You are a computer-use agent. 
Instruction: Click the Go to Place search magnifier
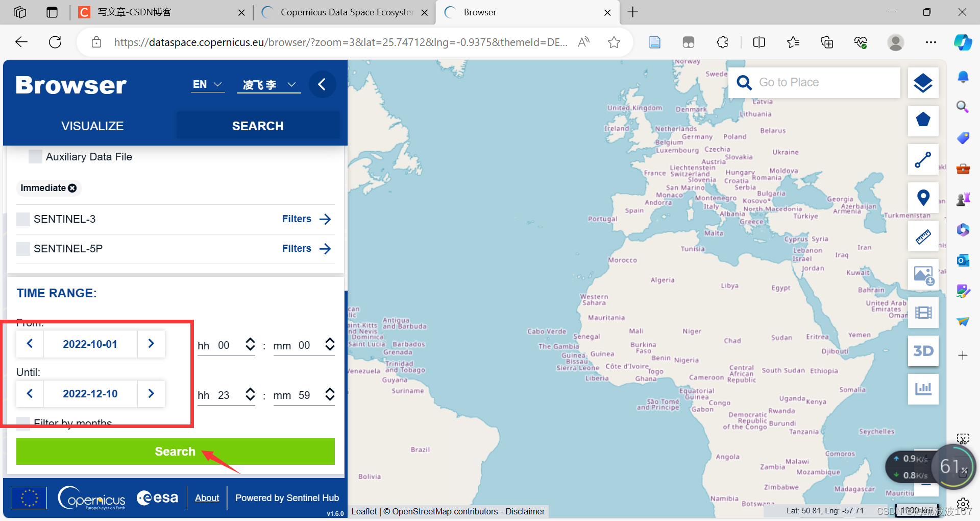pos(744,83)
